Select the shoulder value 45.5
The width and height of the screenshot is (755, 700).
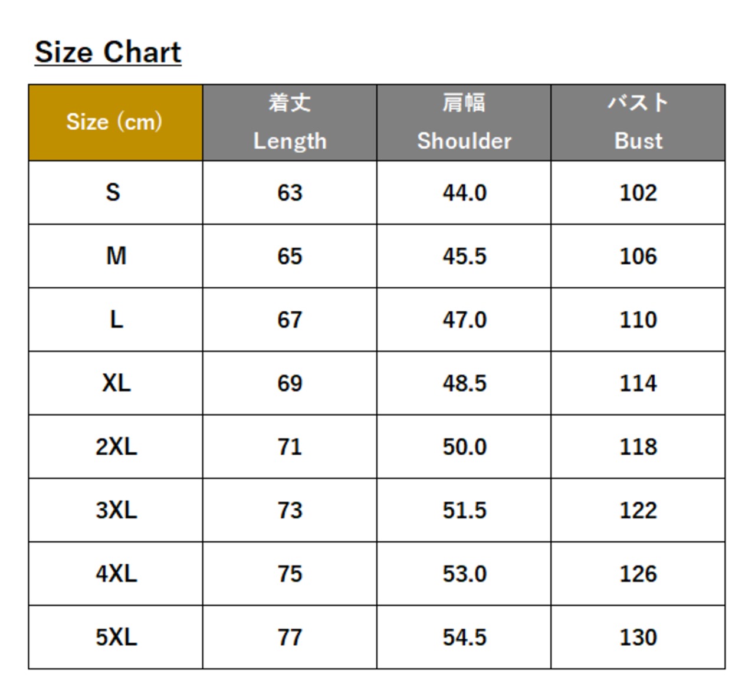(465, 257)
